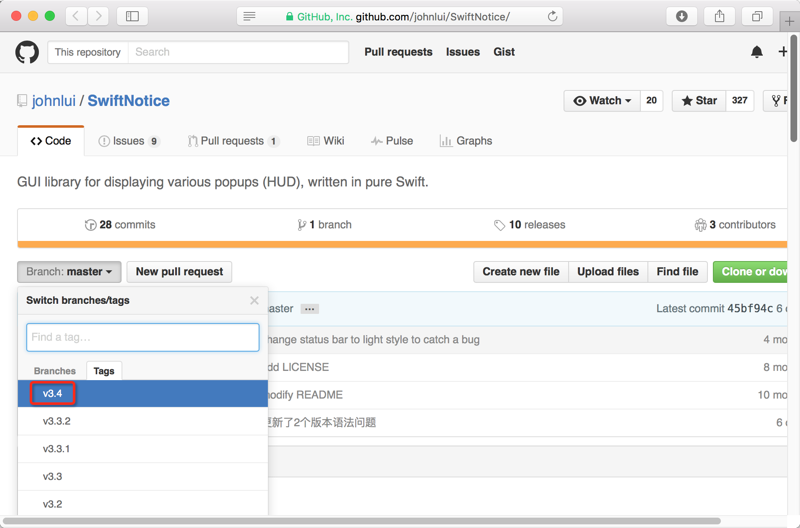Click the orange language color bar

coord(400,244)
